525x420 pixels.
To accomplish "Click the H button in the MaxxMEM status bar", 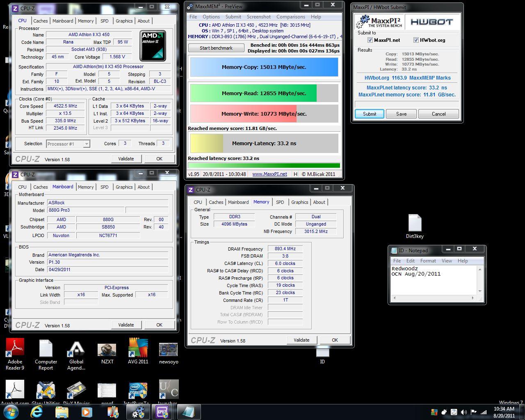I will click(x=295, y=174).
